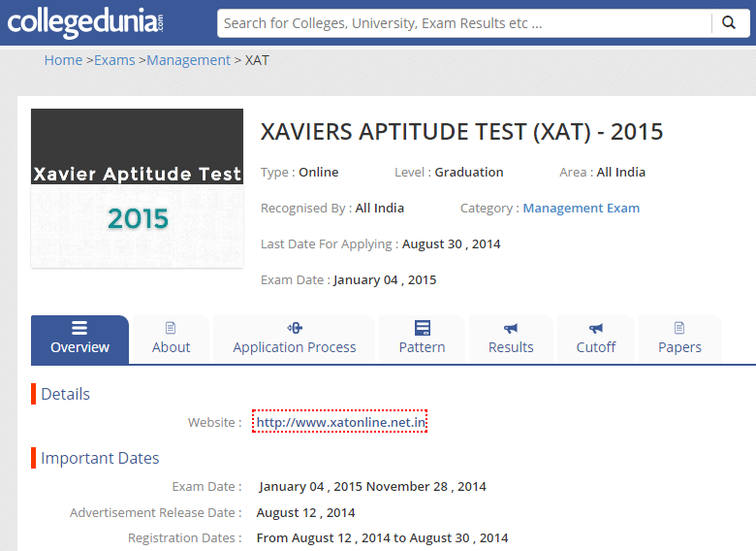Screen dimensions: 756x551
Task: Click the Application Process icon
Action: (x=295, y=328)
